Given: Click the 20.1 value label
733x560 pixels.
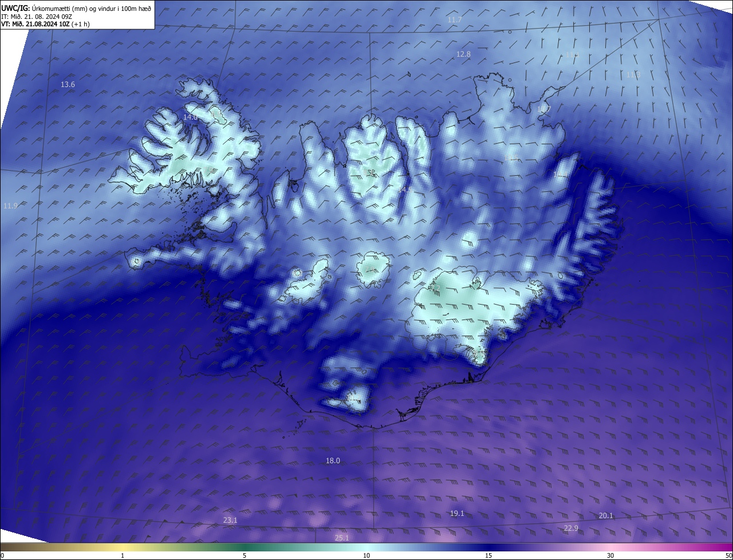Looking at the screenshot, I should pos(606,516).
